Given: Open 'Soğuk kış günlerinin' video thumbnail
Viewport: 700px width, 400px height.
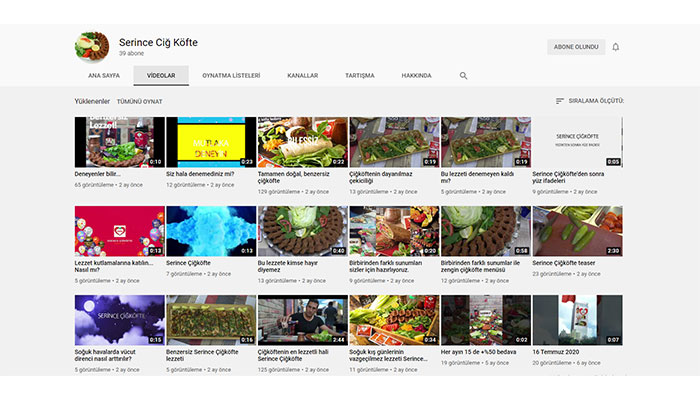Looking at the screenshot, I should tap(394, 320).
